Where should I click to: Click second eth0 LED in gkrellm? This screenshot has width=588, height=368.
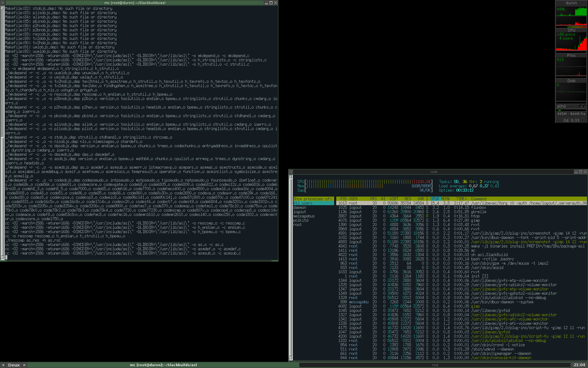point(585,106)
